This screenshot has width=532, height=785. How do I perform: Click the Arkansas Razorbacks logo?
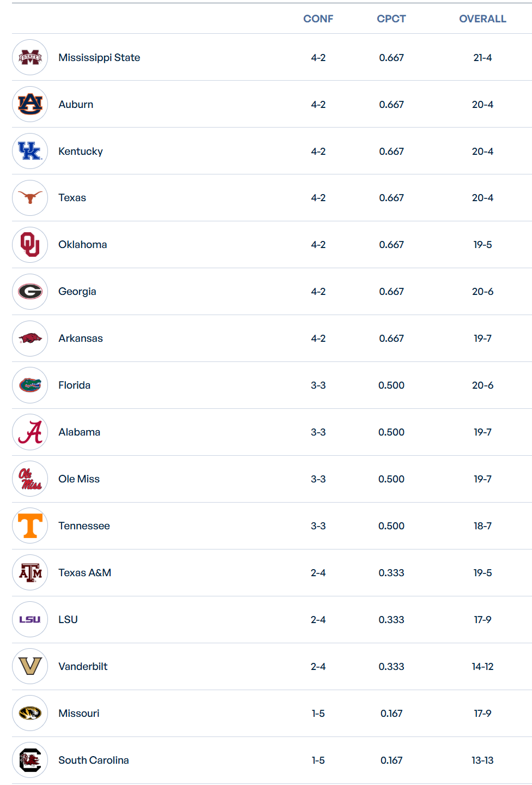(30, 339)
